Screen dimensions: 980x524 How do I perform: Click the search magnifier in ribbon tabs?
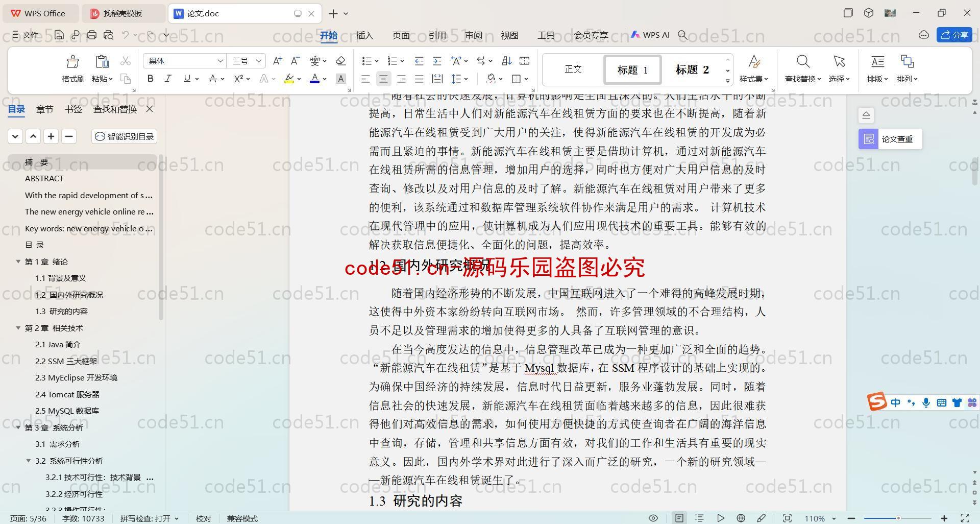tap(682, 35)
